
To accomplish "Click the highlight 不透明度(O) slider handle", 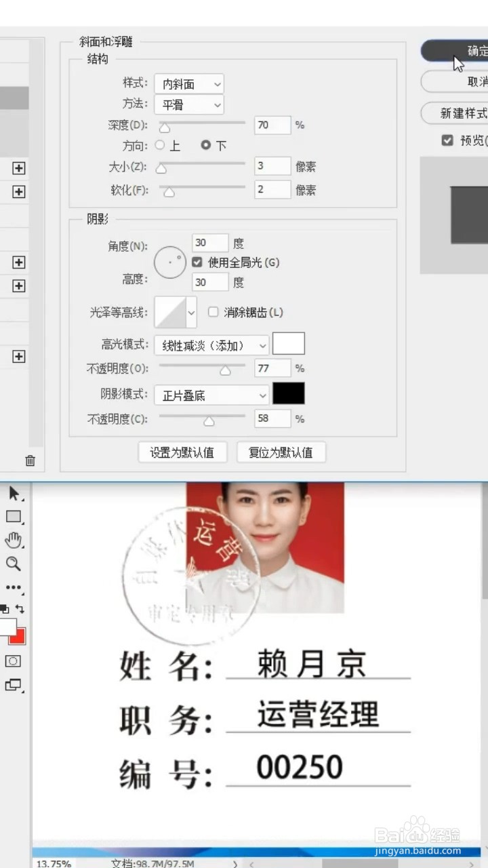I will click(x=225, y=370).
